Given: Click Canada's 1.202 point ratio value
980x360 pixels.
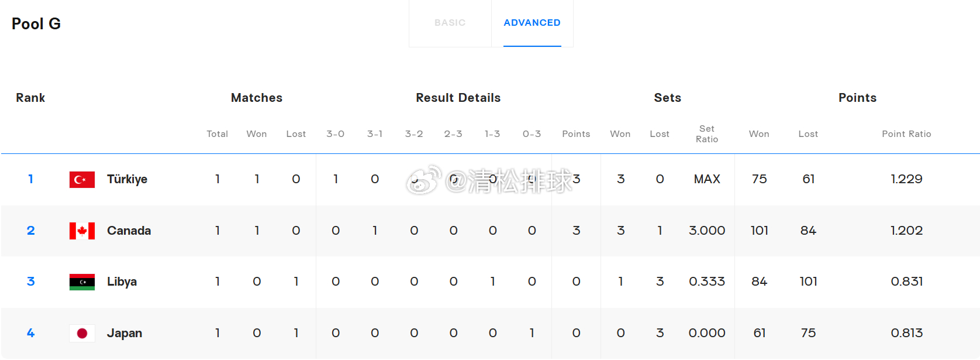Looking at the screenshot, I should [906, 231].
